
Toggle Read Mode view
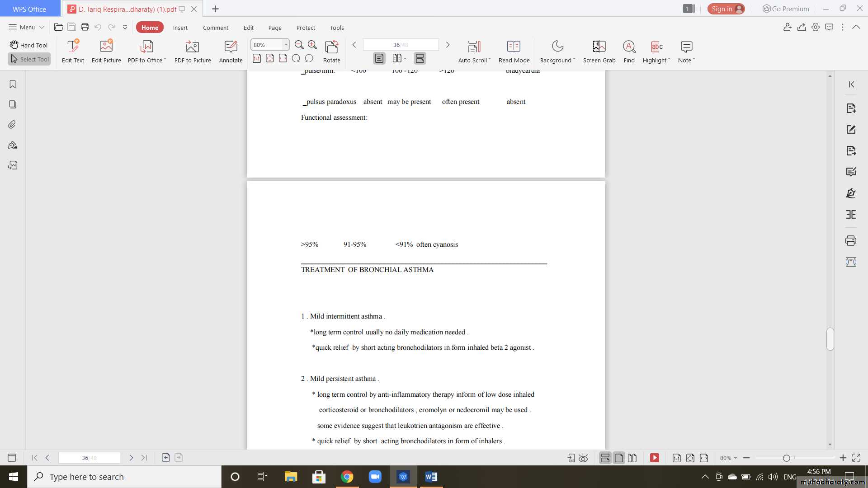pos(514,47)
